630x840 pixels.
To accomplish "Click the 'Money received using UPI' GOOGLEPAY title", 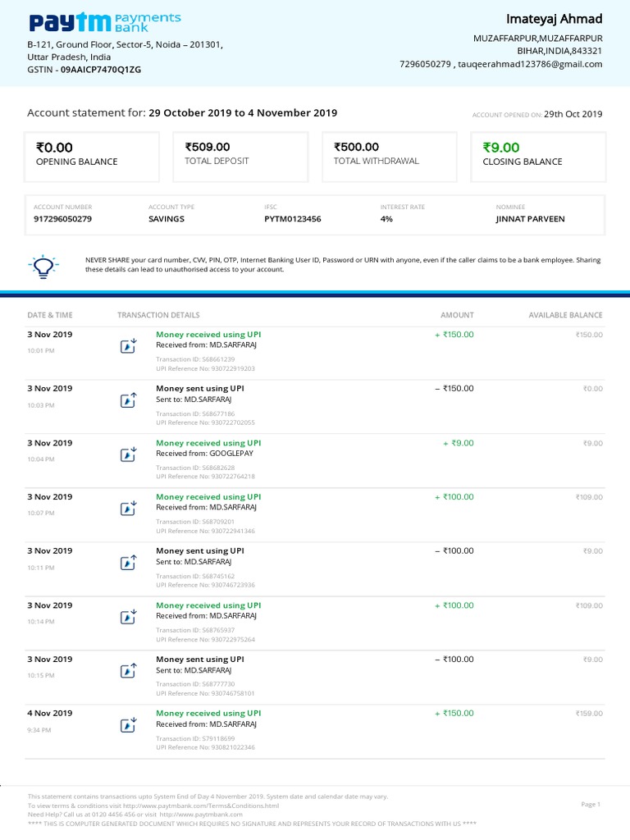I will point(208,443).
